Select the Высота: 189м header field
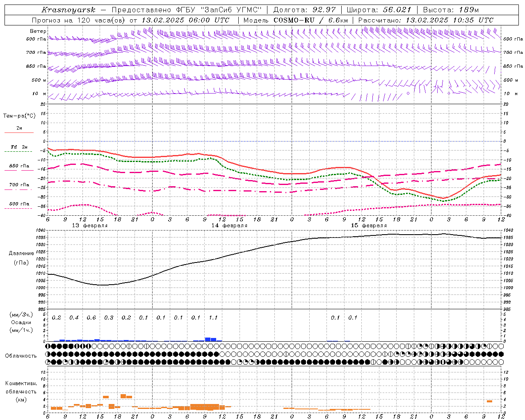 (450, 10)
